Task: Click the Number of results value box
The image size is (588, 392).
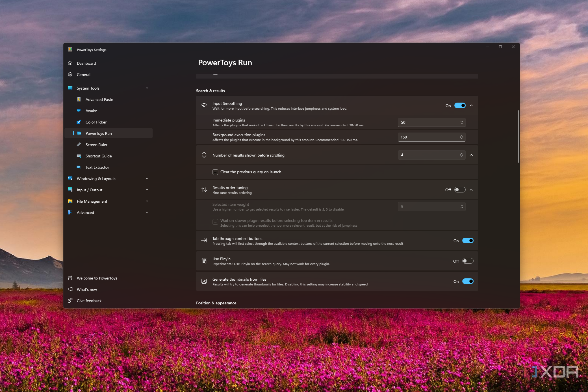Action: pyautogui.click(x=431, y=155)
